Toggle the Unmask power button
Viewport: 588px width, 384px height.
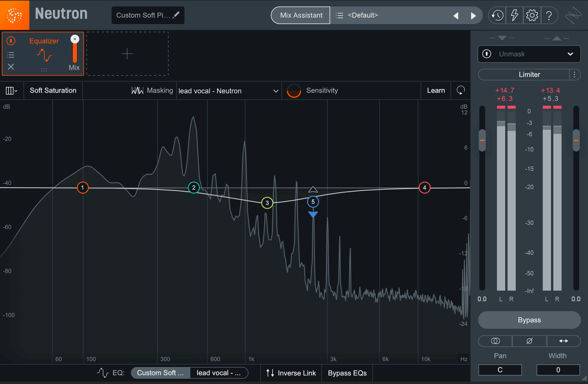(x=487, y=54)
